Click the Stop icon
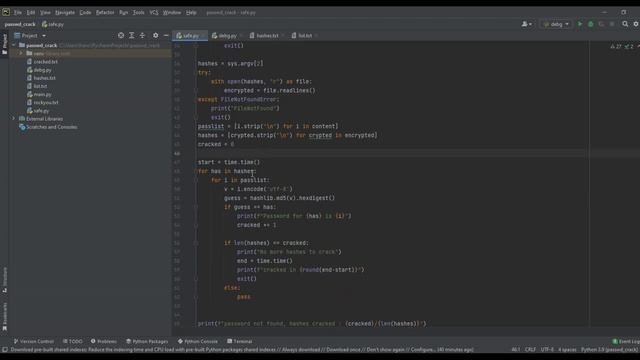The height and width of the screenshot is (360, 640). click(x=612, y=24)
